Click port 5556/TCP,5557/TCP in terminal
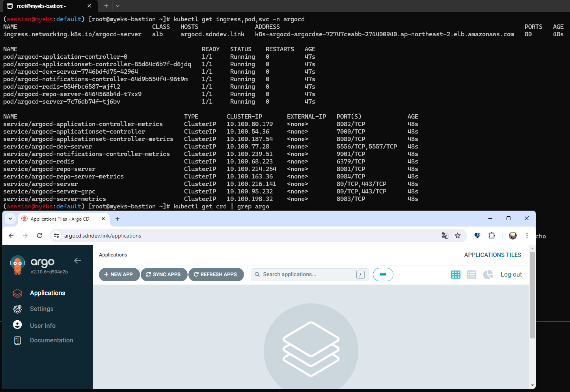 coord(367,147)
